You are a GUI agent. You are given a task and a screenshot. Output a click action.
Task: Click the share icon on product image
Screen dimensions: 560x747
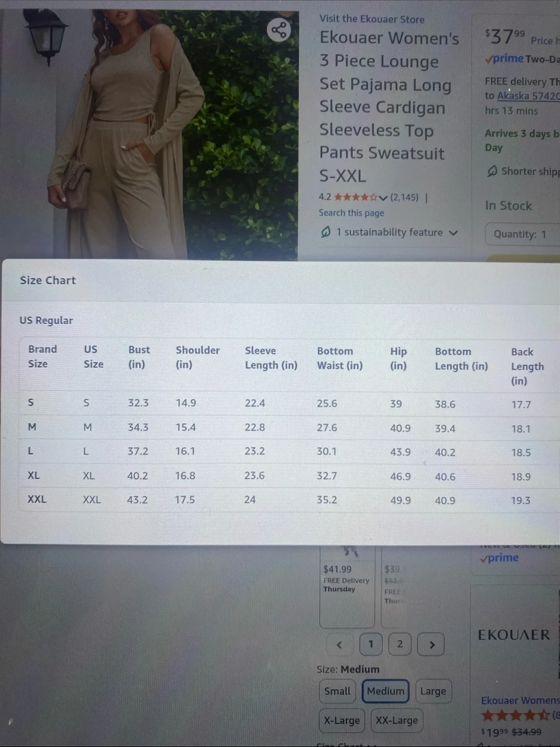pyautogui.click(x=278, y=30)
